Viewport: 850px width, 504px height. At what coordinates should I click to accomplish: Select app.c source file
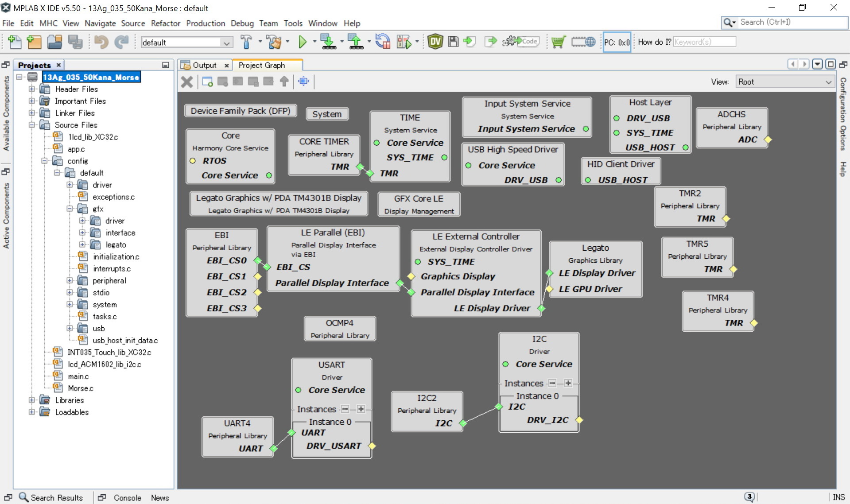(76, 149)
